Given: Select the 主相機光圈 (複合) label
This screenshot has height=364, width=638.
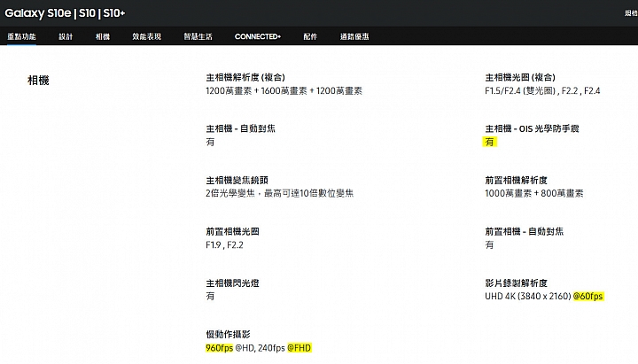Looking at the screenshot, I should (x=520, y=77).
